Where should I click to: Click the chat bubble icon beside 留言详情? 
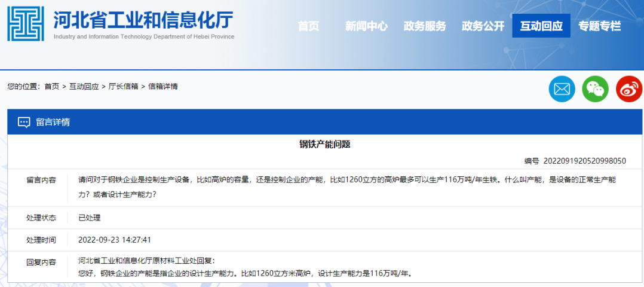pyautogui.click(x=24, y=123)
